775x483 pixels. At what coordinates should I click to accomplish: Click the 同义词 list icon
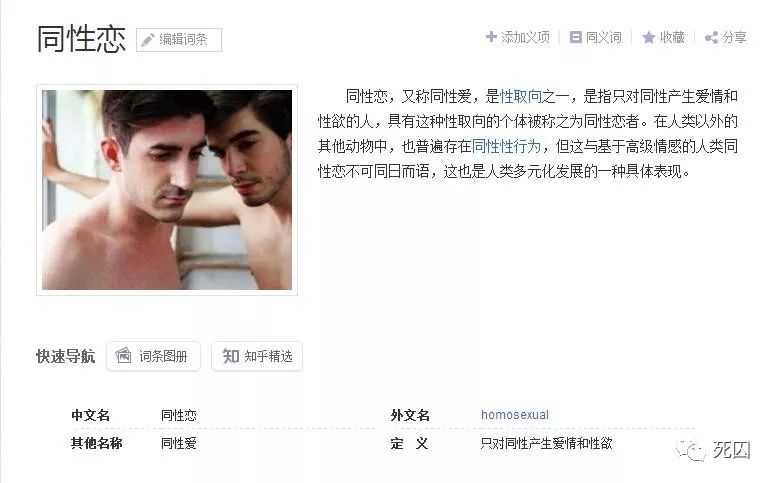coord(575,37)
